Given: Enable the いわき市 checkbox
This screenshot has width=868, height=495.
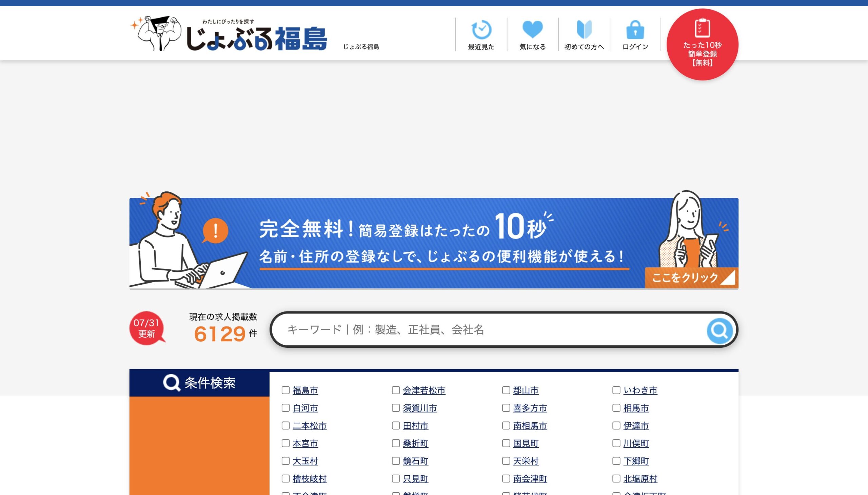Looking at the screenshot, I should click(x=616, y=390).
